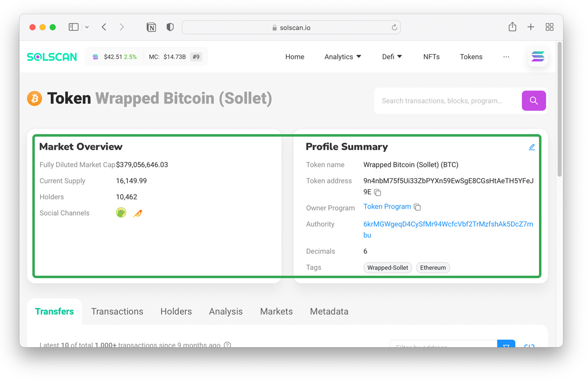Open the more options ellipsis menu
588x380 pixels.
click(x=506, y=57)
